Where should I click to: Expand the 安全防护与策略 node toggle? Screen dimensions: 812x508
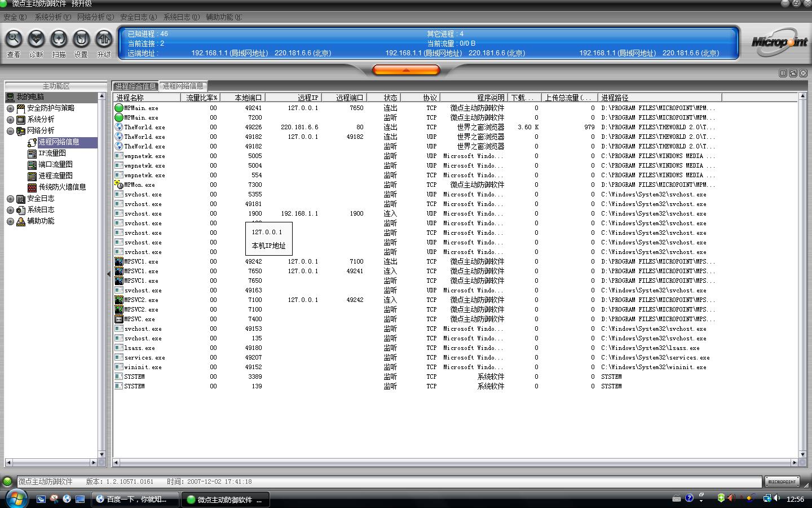[10, 108]
